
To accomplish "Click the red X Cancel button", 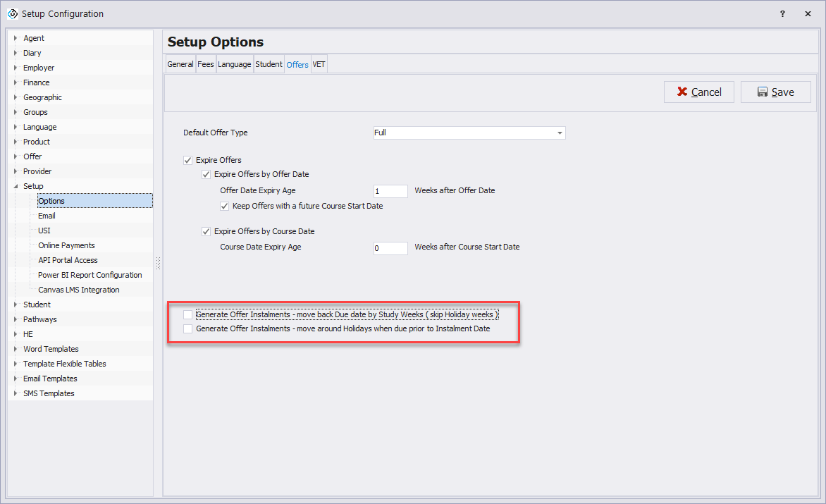I will click(x=698, y=92).
